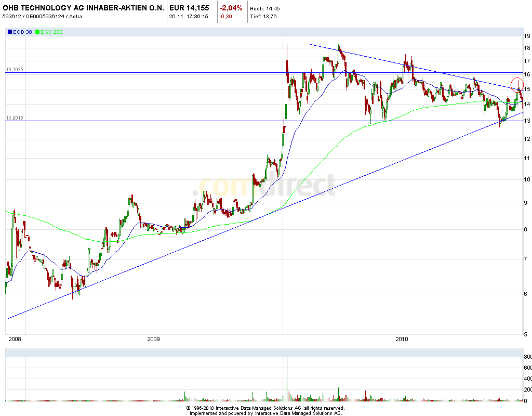The width and height of the screenshot is (532, 416).
Task: Click the EUR 14,155 price display
Action: [x=188, y=8]
